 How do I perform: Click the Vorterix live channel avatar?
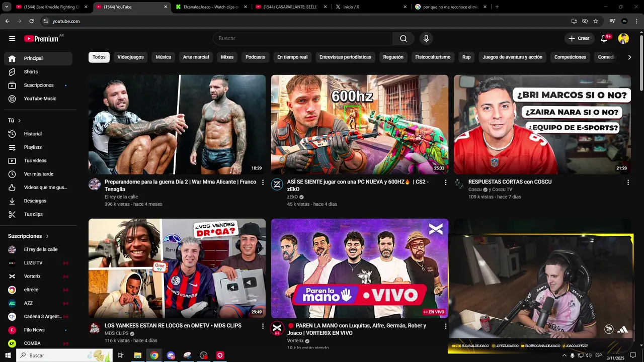277,328
